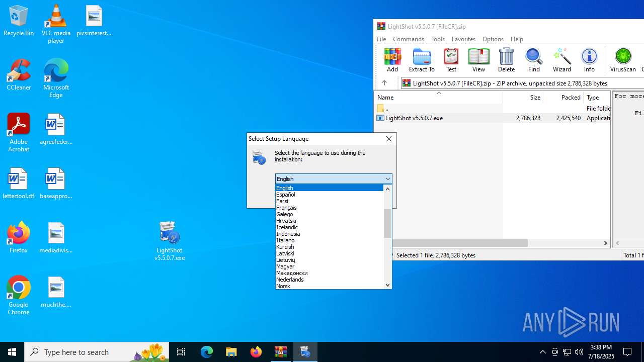644x362 pixels.
Task: Select the agreefeder Word document icon
Action: pos(56,129)
